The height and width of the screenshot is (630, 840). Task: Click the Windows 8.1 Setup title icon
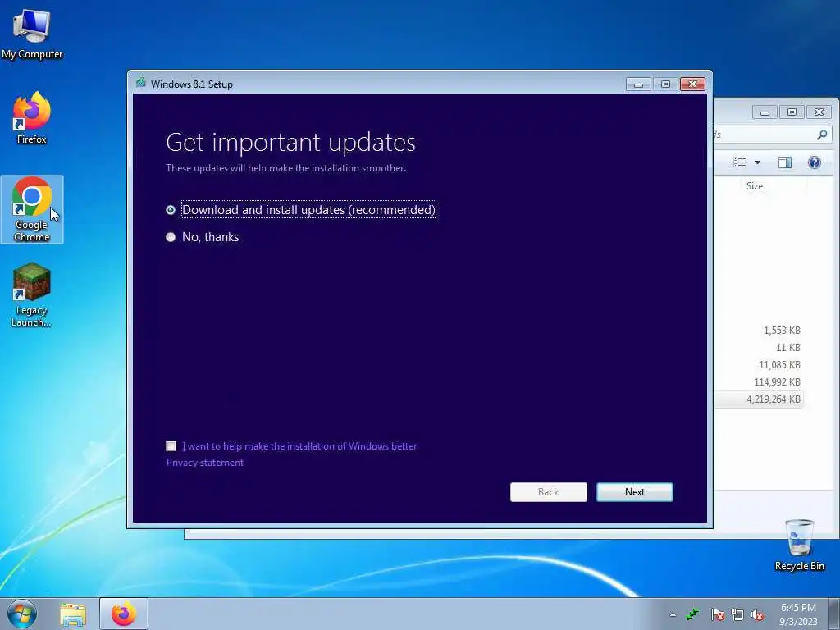click(x=141, y=83)
